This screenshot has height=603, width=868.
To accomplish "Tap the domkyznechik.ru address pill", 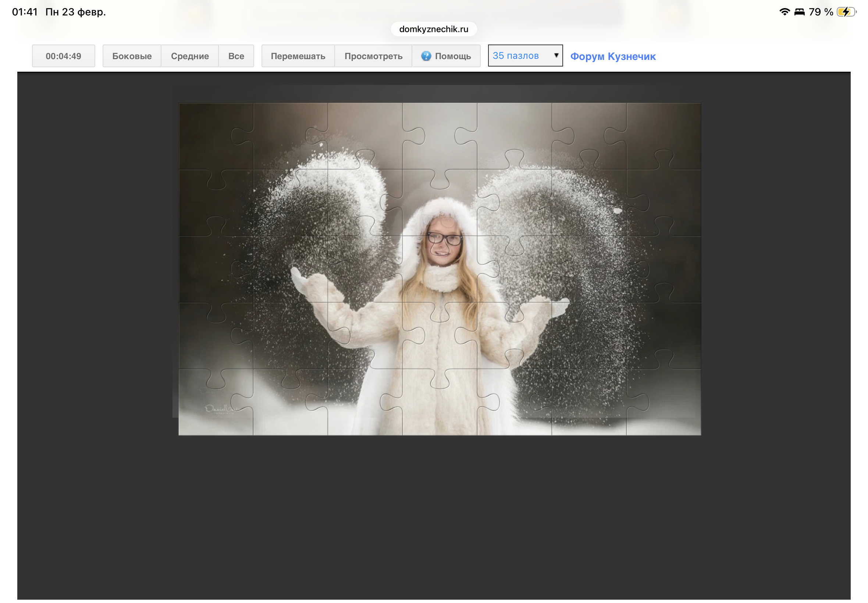I will point(433,29).
